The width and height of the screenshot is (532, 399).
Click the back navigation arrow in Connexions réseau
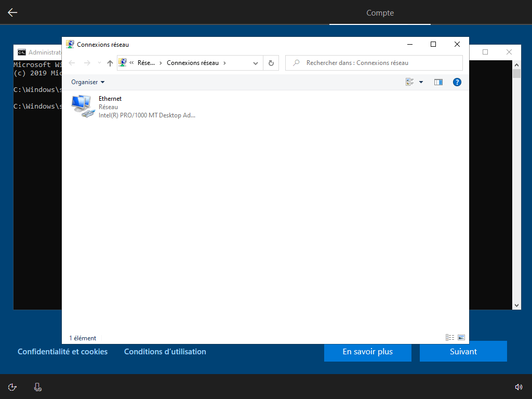[72, 63]
